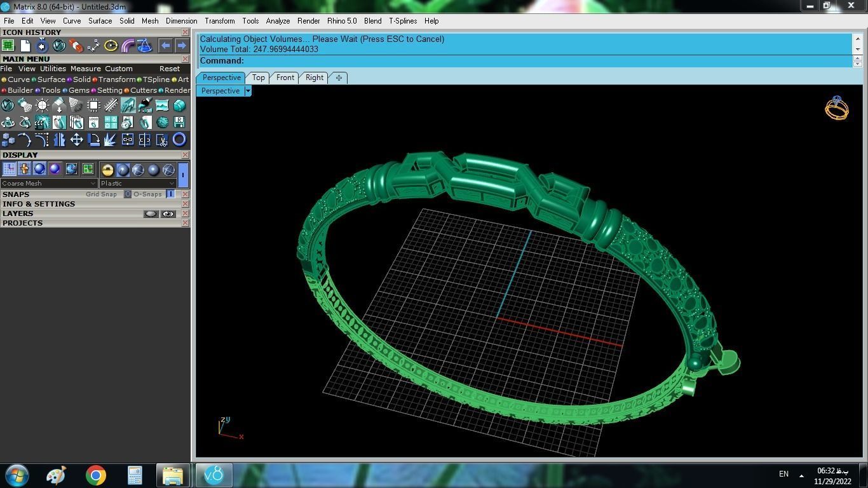
Task: Click the red eraser icon in Icon History
Action: tap(76, 46)
